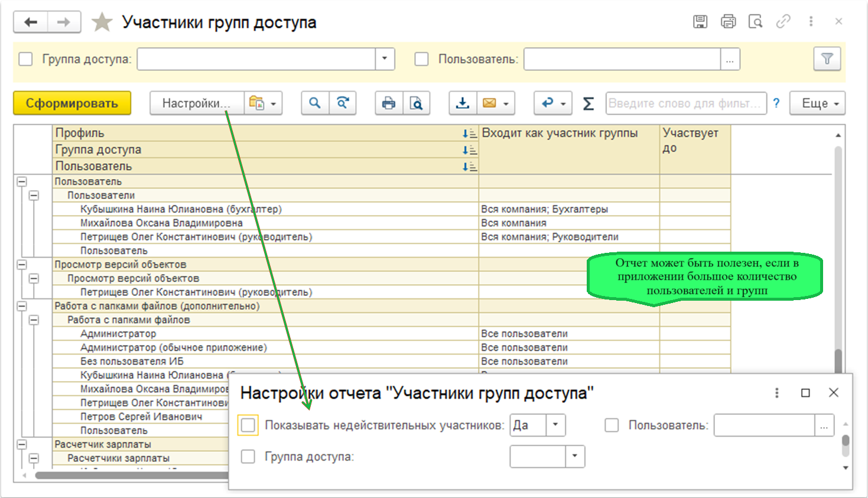
Task: Open the Еще menu
Action: (817, 103)
